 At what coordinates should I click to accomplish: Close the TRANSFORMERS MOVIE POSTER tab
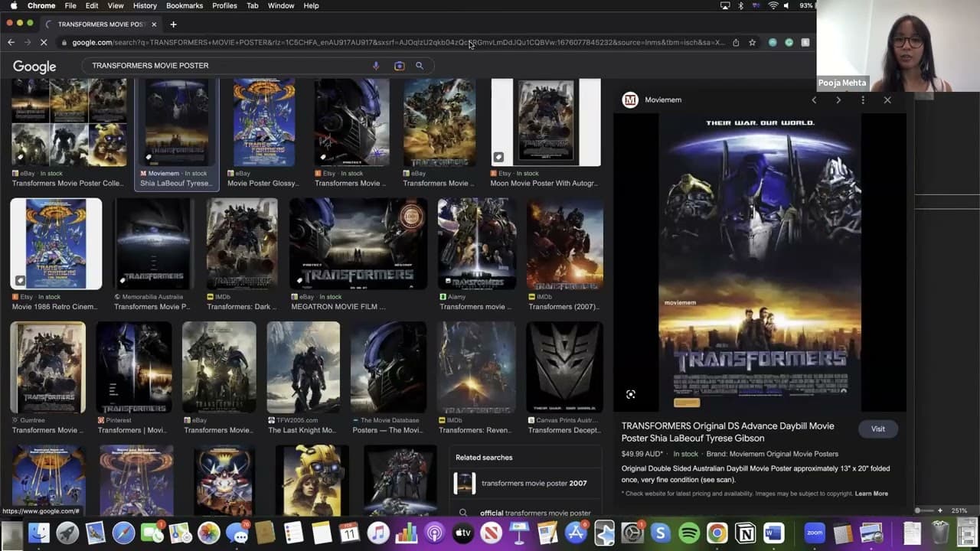(154, 24)
